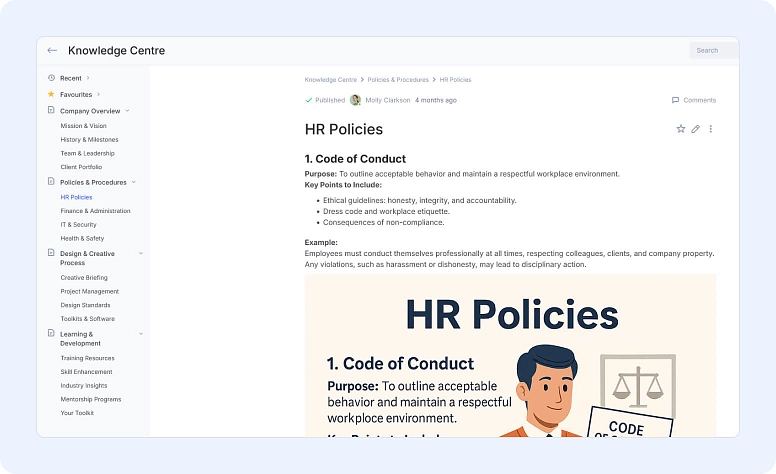
Task: Open Finance & Administration in sidebar
Action: tap(95, 211)
